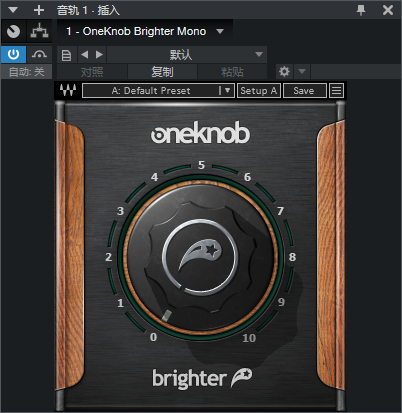Click the shooting star icon in knob center
Screen dimensions: 402x413
pos(200,255)
